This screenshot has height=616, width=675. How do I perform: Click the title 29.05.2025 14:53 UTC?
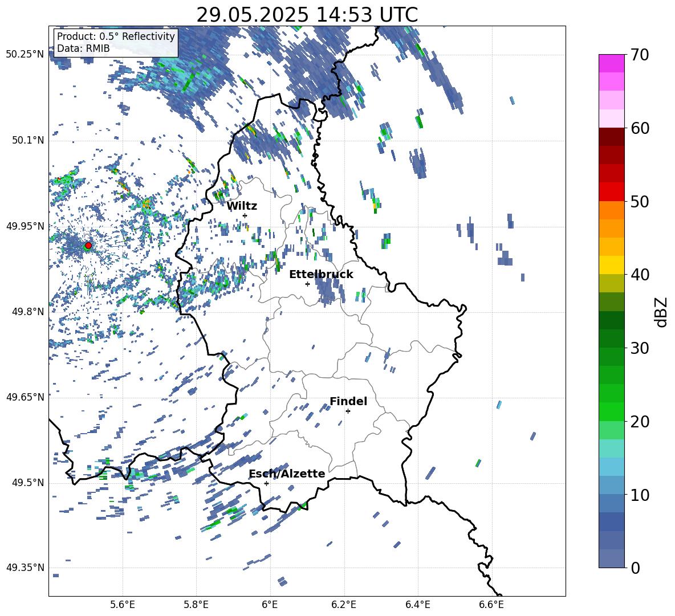tap(307, 15)
